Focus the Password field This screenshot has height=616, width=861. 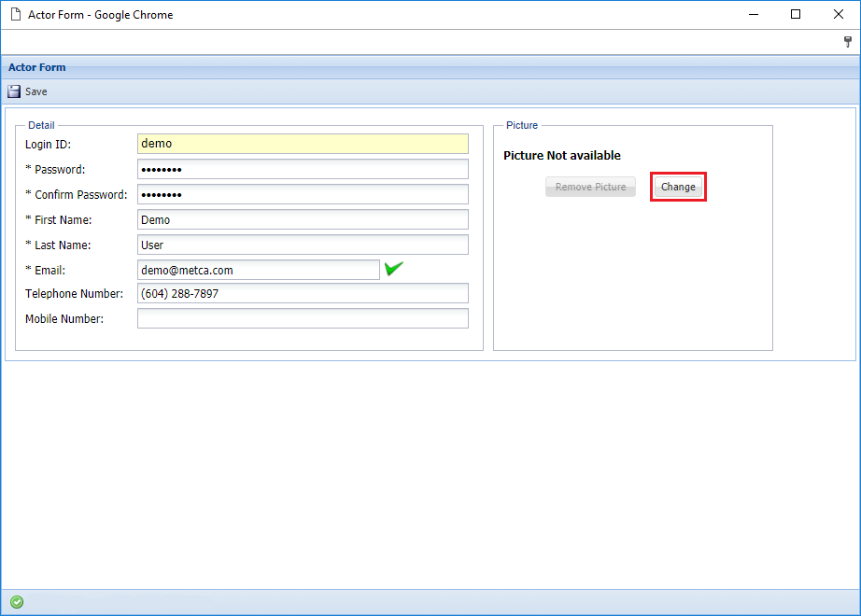tap(303, 169)
